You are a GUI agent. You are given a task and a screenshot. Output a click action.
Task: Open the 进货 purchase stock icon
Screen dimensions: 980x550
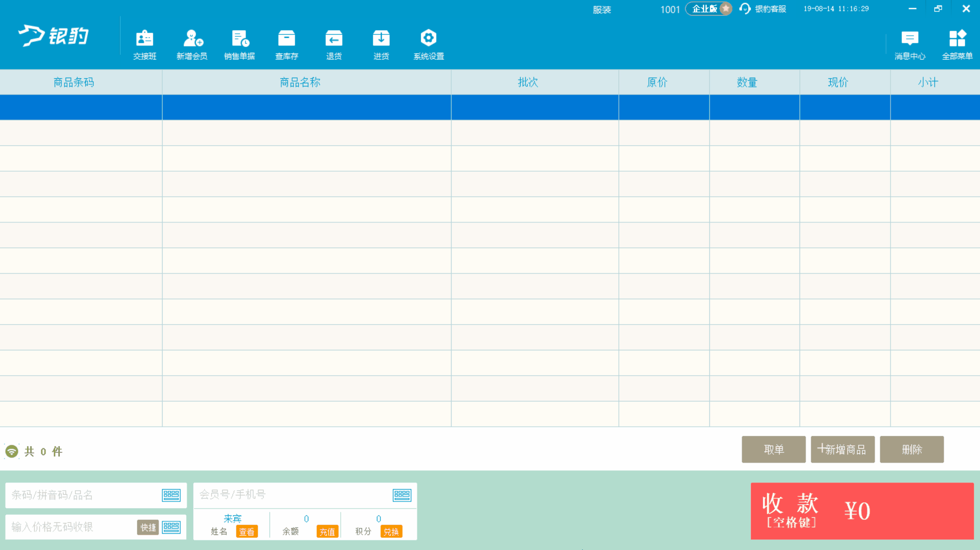(381, 44)
